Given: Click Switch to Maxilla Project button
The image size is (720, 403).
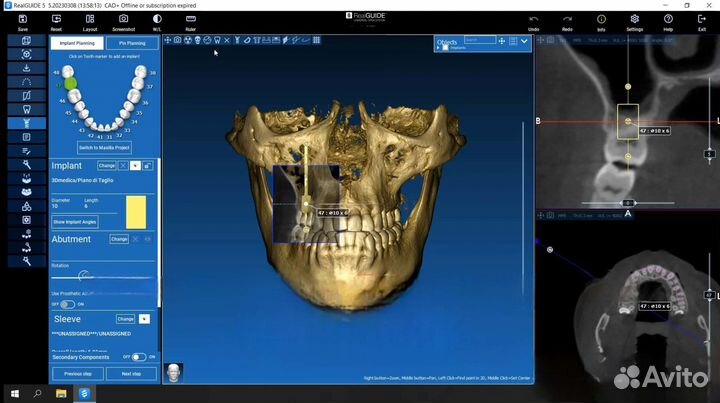Looking at the screenshot, I should pos(104,148).
